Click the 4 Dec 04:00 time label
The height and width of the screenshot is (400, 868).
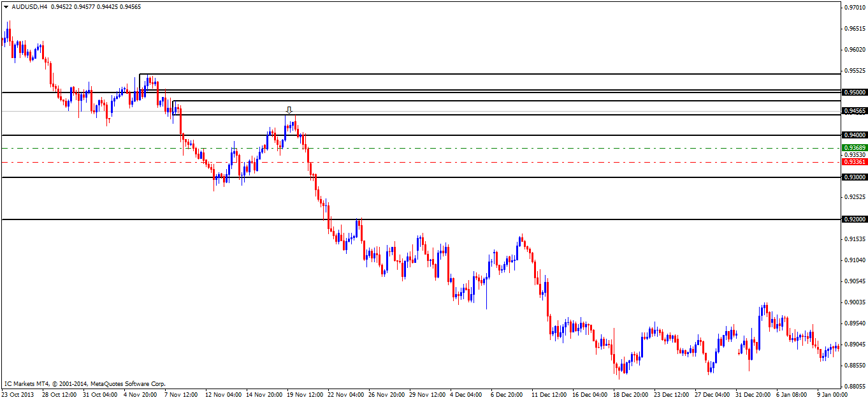(x=466, y=395)
